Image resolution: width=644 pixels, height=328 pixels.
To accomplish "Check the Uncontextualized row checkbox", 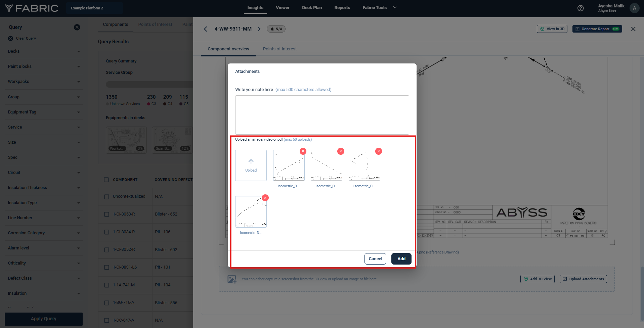I will (106, 197).
